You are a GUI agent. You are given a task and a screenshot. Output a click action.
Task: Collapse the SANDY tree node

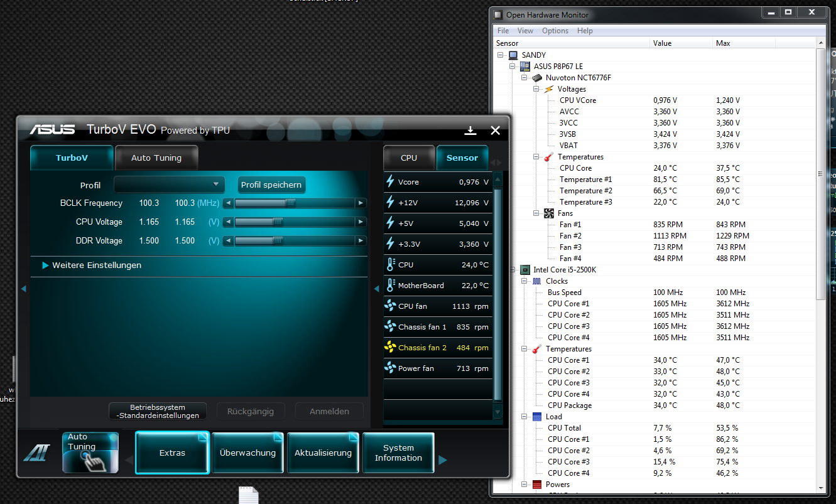[501, 55]
